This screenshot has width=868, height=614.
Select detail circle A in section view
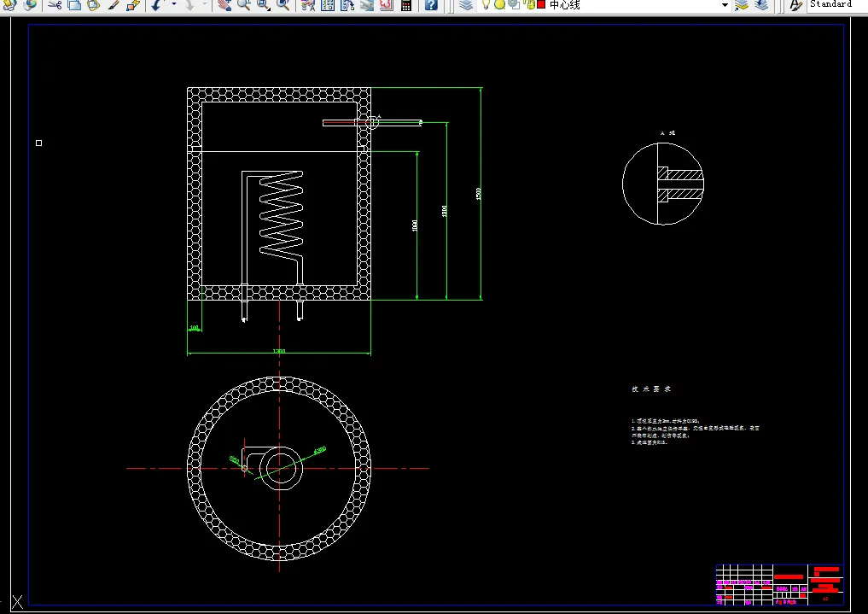[x=373, y=122]
